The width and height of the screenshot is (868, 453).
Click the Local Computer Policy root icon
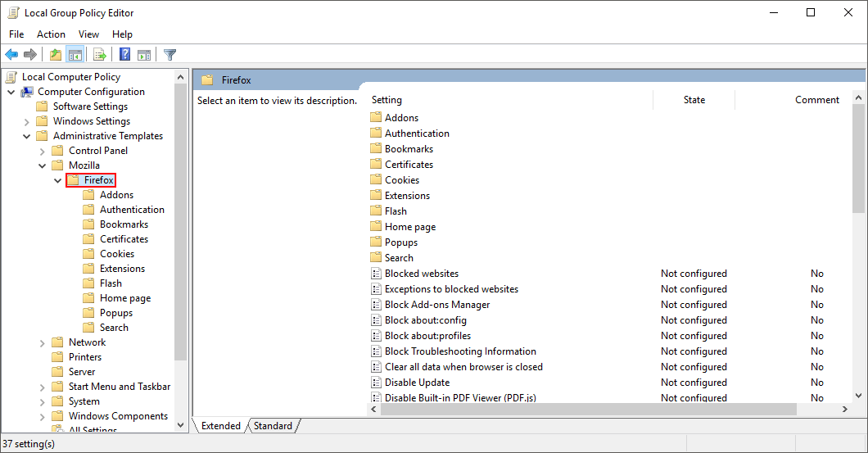click(x=11, y=77)
